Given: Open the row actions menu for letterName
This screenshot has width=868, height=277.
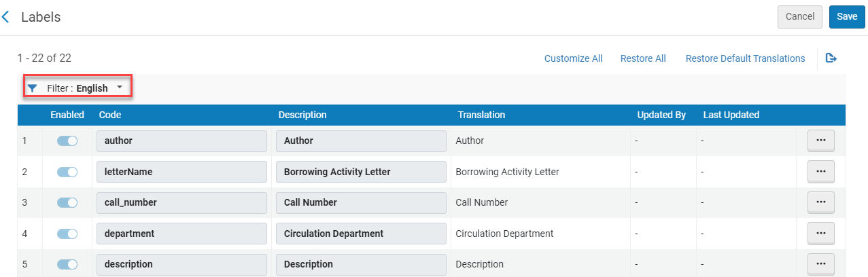Looking at the screenshot, I should click(x=820, y=172).
